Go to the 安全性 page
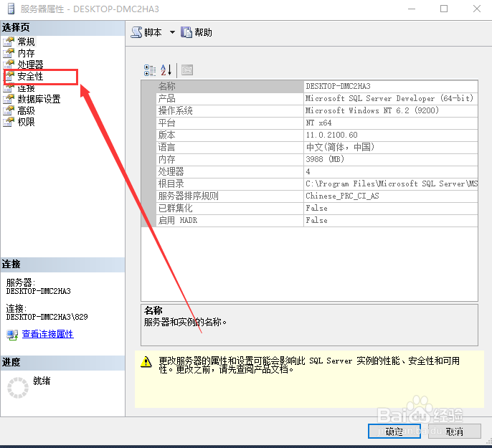This screenshot has width=492, height=448. click(30, 76)
